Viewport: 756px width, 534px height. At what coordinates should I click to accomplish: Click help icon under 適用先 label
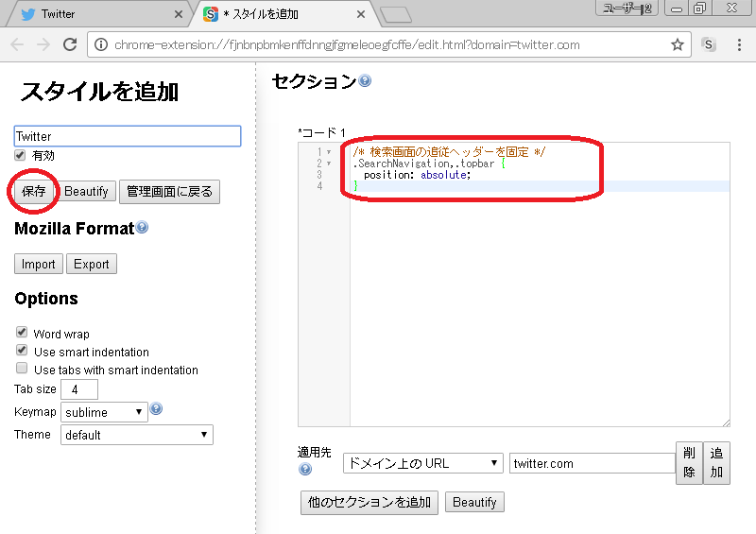(304, 469)
